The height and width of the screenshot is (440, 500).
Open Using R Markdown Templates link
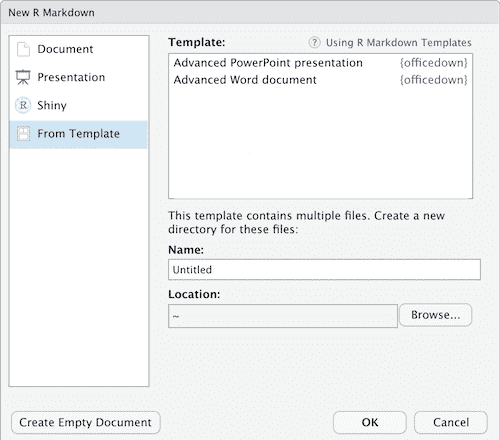click(399, 43)
